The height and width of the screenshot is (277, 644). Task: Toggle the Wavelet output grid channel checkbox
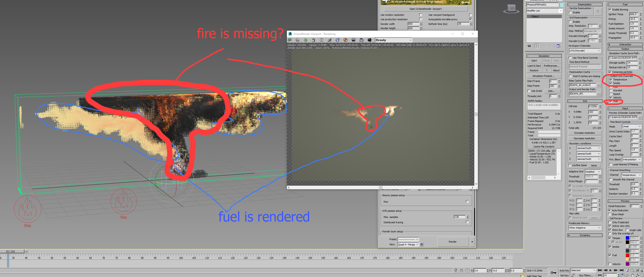coord(611,90)
